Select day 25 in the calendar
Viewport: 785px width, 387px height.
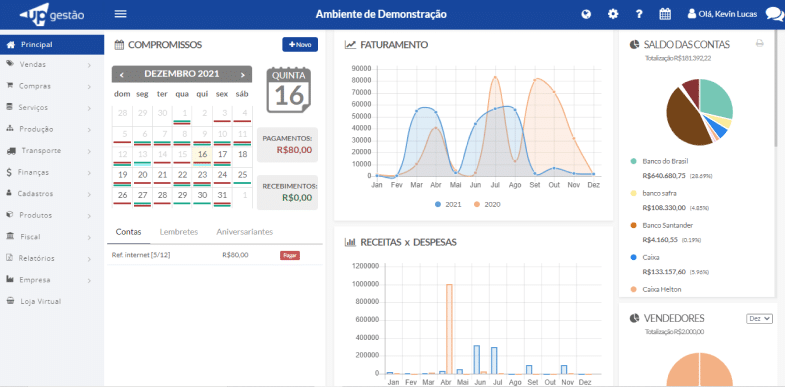(242, 177)
